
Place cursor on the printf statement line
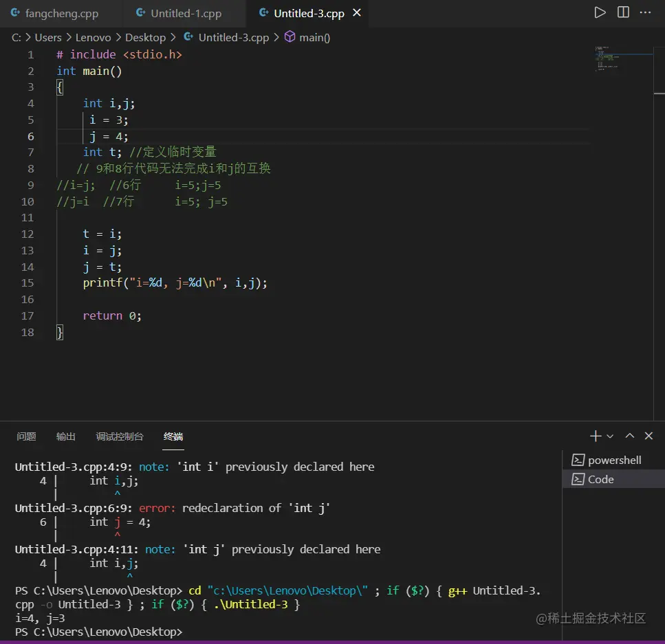click(x=175, y=282)
